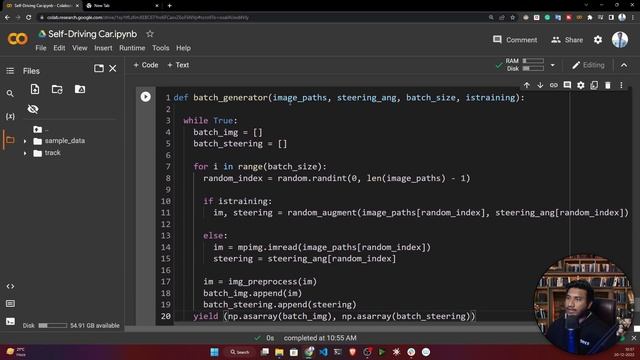Open the View menu
The image size is (640, 360).
pyautogui.click(x=80, y=48)
